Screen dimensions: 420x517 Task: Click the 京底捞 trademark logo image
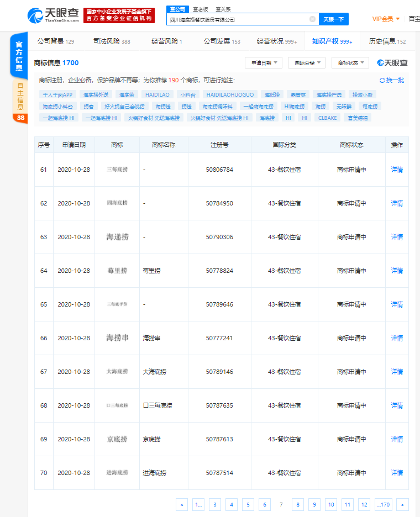point(117,439)
